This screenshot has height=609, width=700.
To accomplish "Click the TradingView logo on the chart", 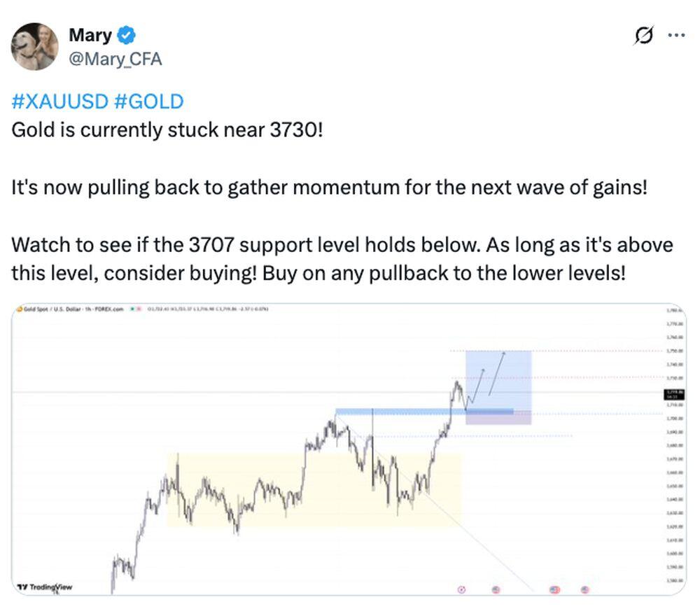I will coord(45,587).
